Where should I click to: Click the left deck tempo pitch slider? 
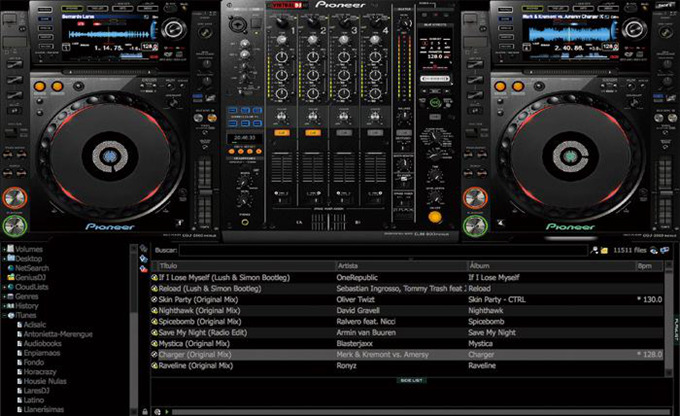(204, 191)
